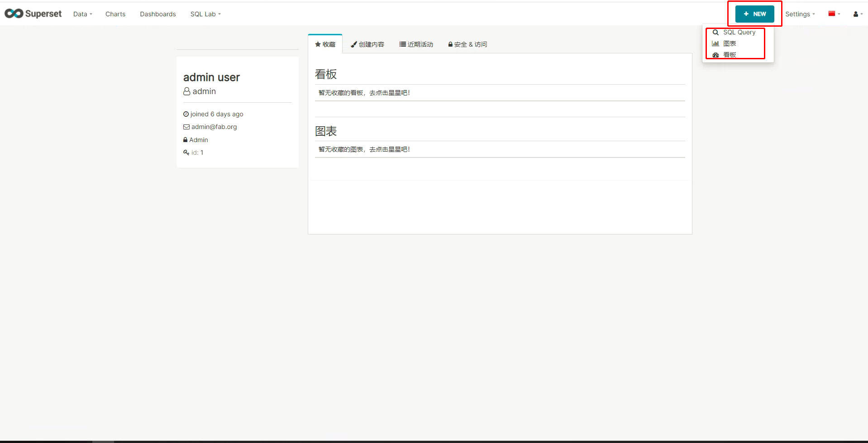868x443 pixels.
Task: Click the + NEW button
Action: [754, 14]
